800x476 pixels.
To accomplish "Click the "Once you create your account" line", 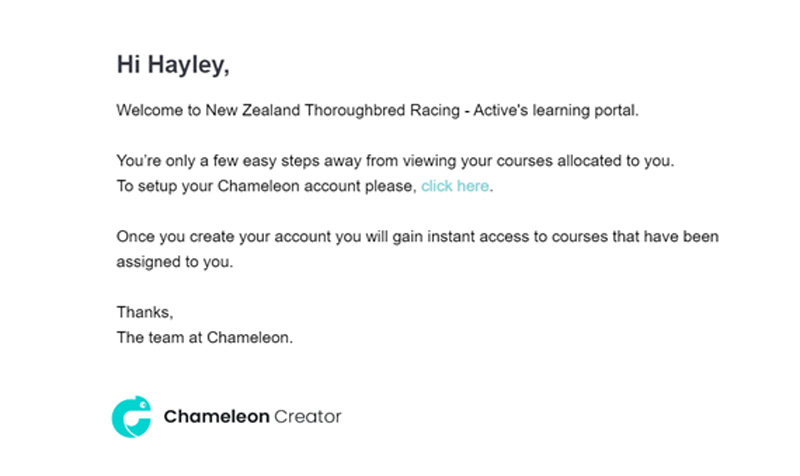I will click(x=417, y=237).
